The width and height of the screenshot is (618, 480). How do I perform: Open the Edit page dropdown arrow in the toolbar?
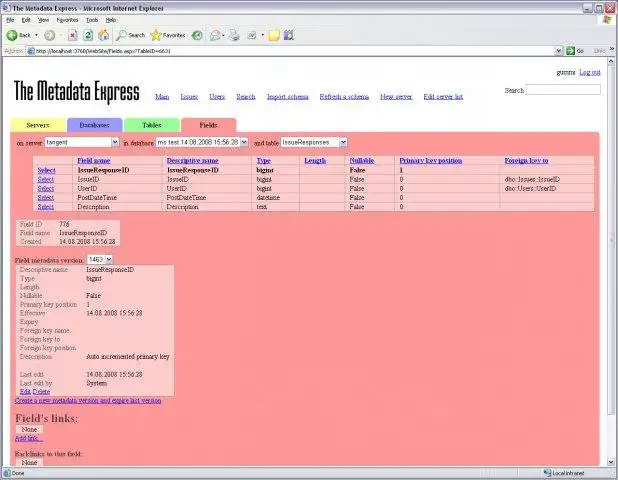262,35
